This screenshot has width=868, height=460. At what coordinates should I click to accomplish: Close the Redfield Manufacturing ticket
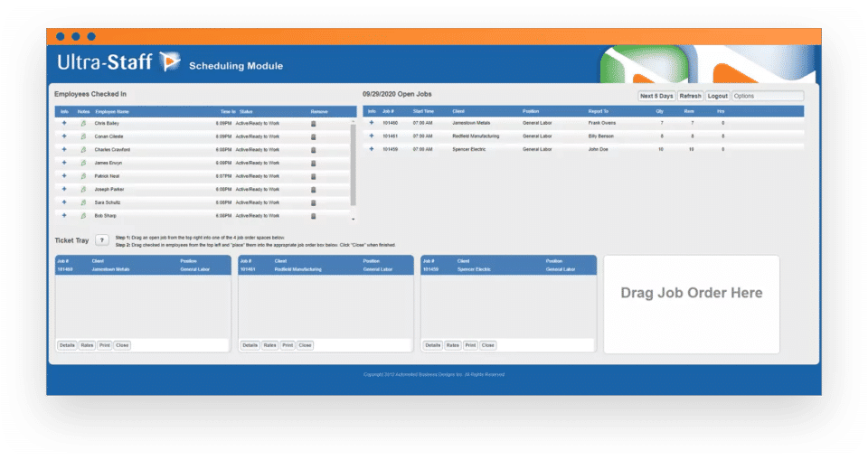[x=305, y=345]
